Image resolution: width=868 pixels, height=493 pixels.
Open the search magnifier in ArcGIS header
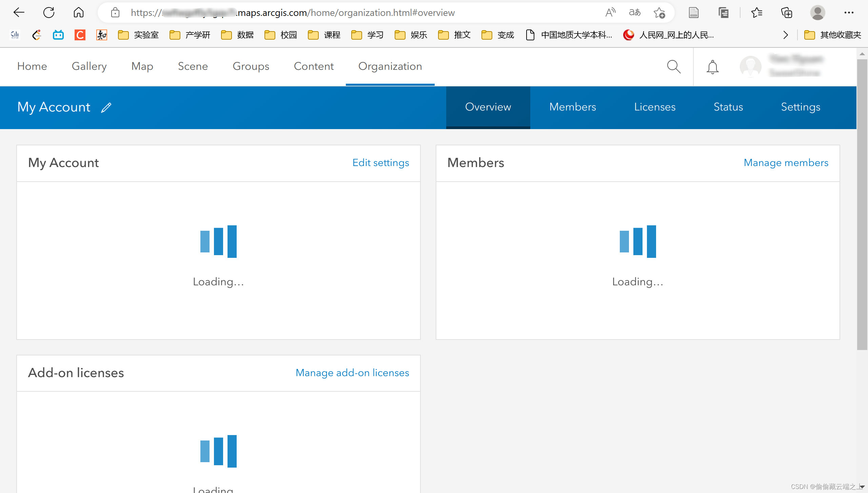pos(673,67)
